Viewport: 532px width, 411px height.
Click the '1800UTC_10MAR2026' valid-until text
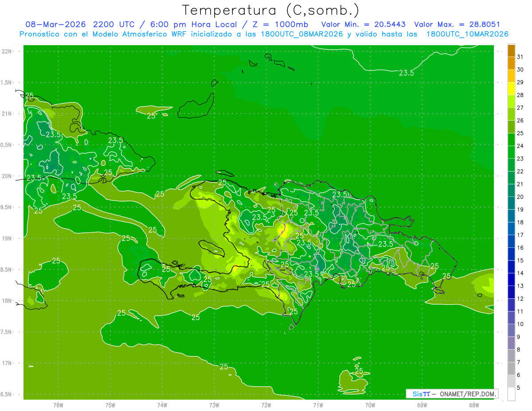pyautogui.click(x=467, y=34)
